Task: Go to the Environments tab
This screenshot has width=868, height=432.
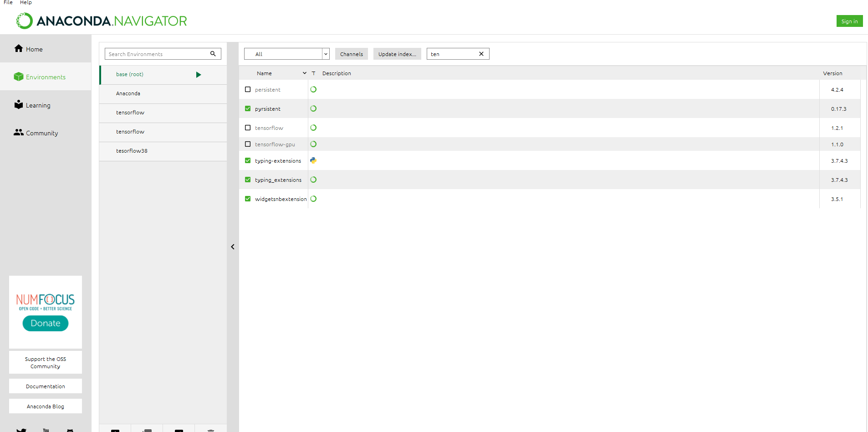Action: point(46,77)
